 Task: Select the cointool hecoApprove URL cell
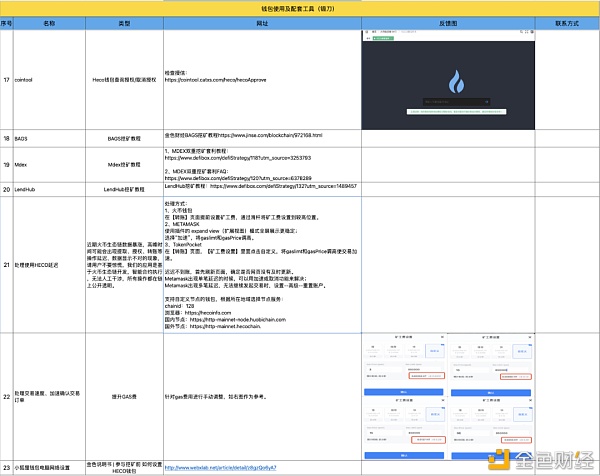[262, 80]
